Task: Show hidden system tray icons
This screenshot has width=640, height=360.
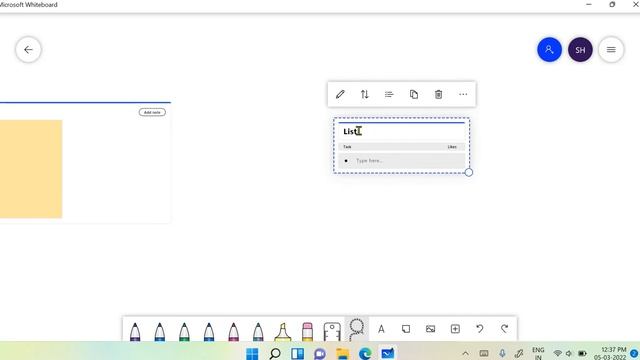Action: click(x=465, y=353)
